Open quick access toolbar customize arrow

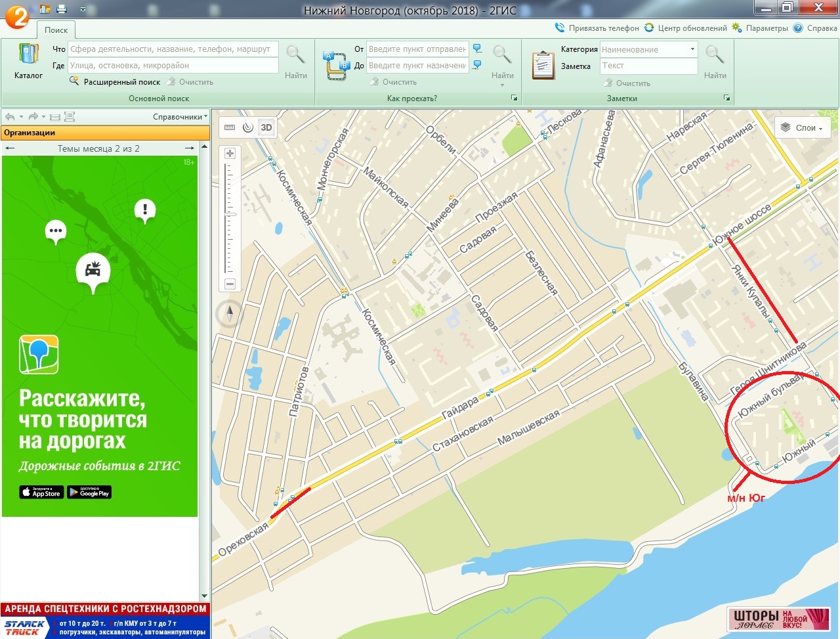pos(83,9)
